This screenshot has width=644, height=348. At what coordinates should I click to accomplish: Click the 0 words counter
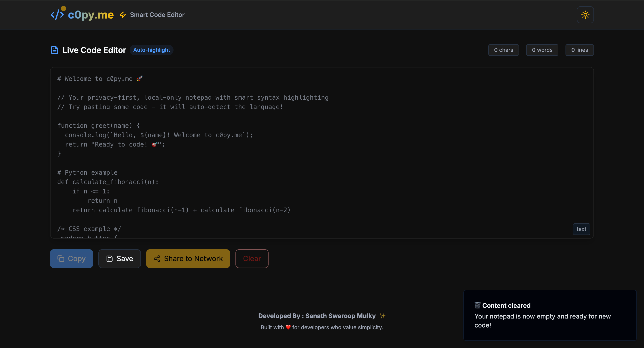[x=542, y=50]
